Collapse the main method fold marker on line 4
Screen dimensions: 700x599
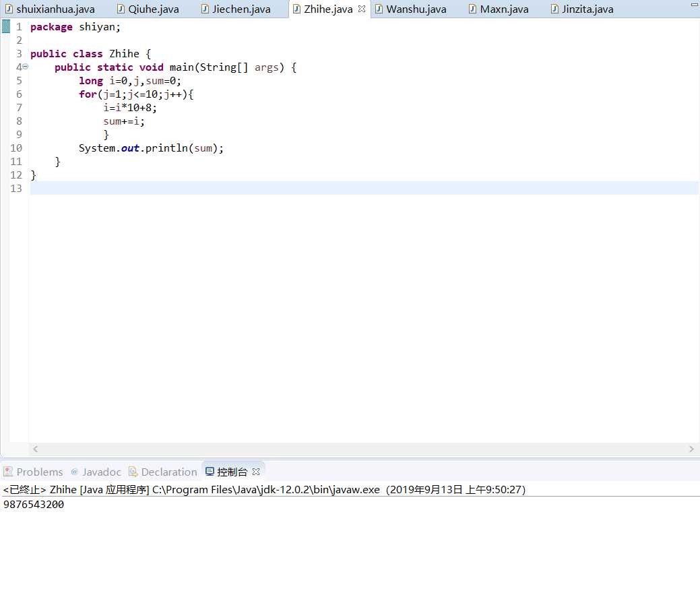pos(26,67)
